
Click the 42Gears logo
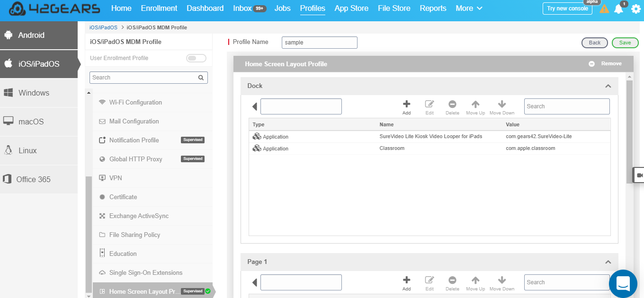pos(54,9)
